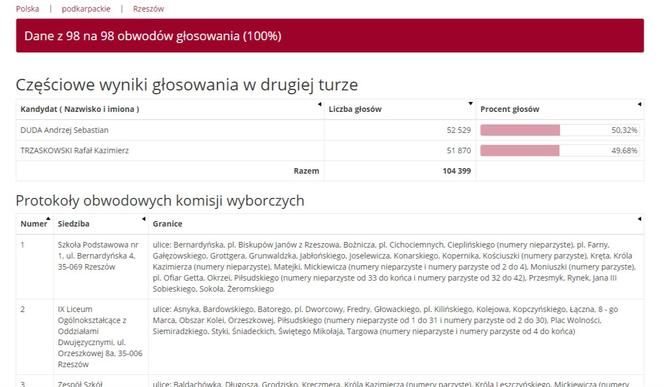The height and width of the screenshot is (387, 664).
Task: Sort results by Kandydat column arrow
Action: (320, 104)
